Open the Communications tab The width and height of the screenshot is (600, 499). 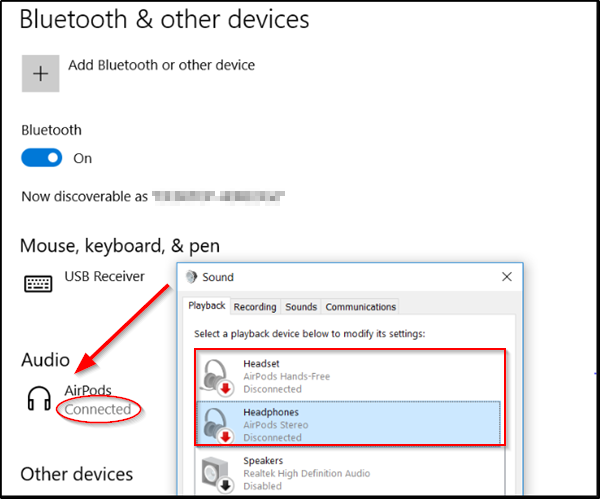360,307
